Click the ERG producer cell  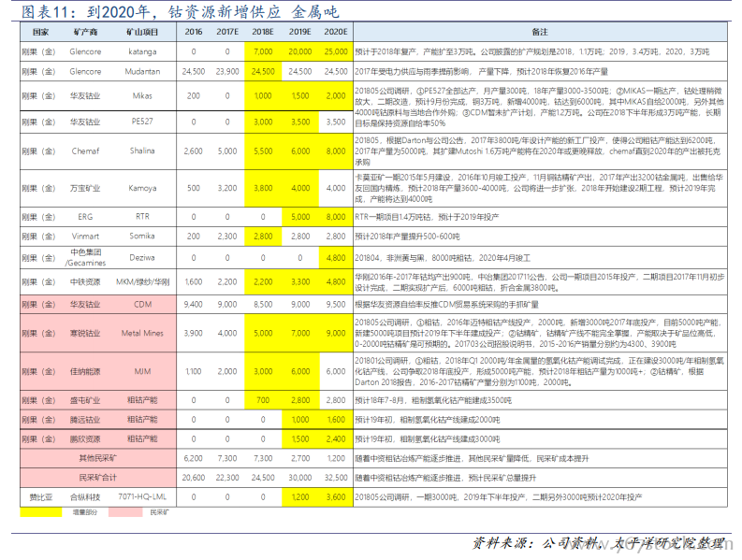coord(86,217)
